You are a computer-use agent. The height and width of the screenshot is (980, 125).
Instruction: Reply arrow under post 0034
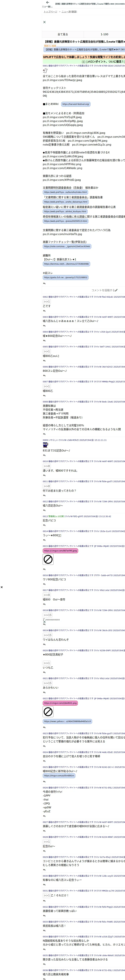44,950
